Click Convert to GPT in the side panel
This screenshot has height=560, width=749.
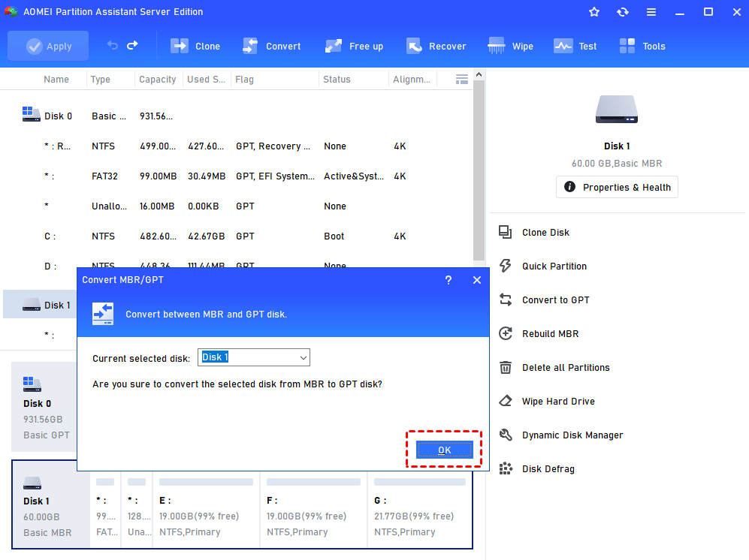coord(555,300)
